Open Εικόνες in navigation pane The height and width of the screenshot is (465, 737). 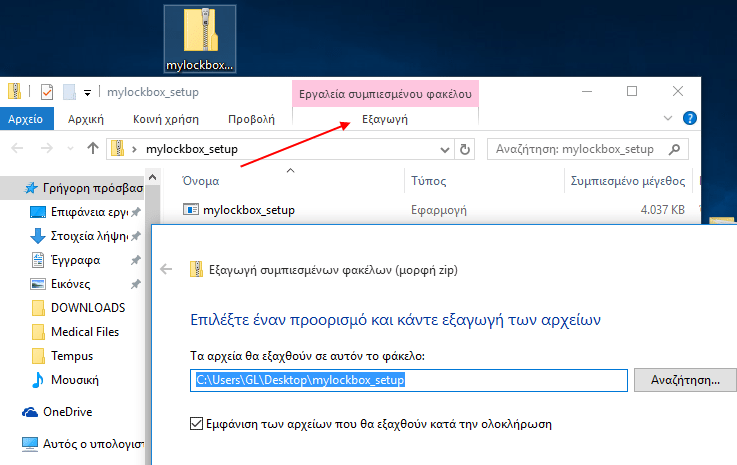pyautogui.click(x=71, y=284)
